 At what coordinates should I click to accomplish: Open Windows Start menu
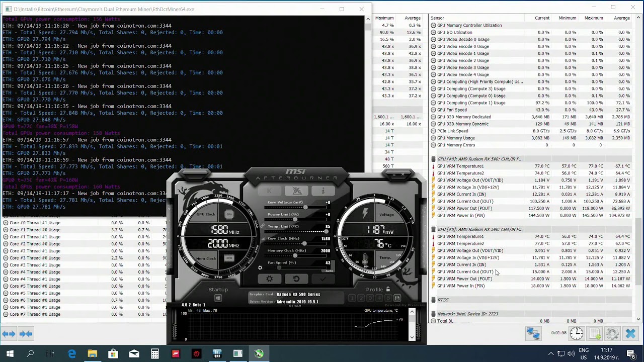point(10,354)
